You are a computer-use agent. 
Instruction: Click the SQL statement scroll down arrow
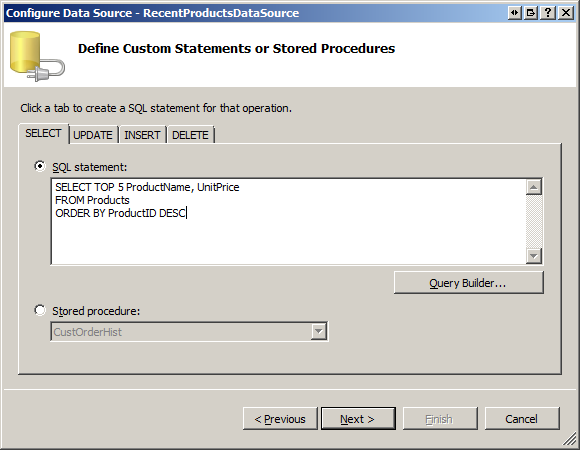click(534, 256)
